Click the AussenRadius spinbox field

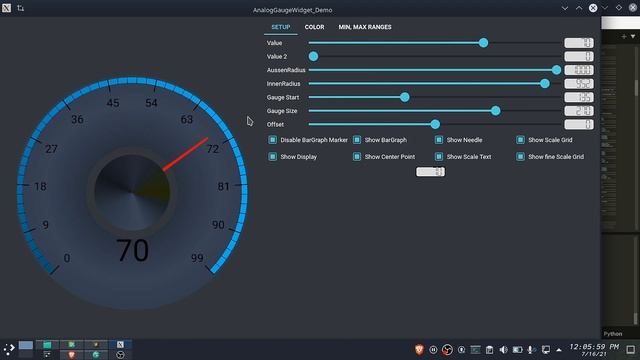[x=579, y=70]
